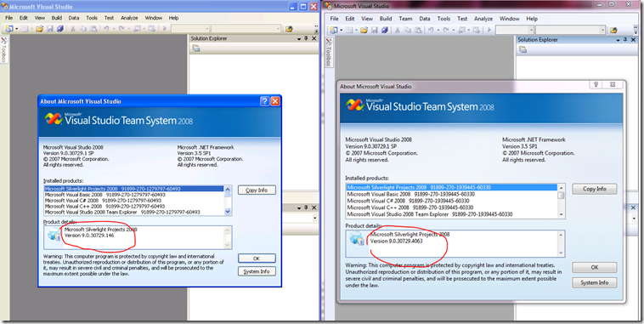Click Open File icon in left window
This screenshot has height=324, width=644.
pos(39,29)
